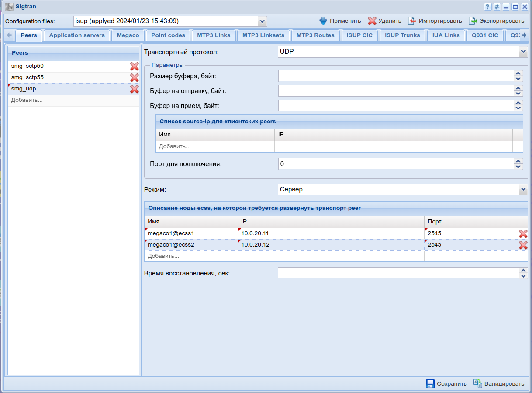Click Добавить... in ecss node table
532x393 pixels.
(x=191, y=256)
